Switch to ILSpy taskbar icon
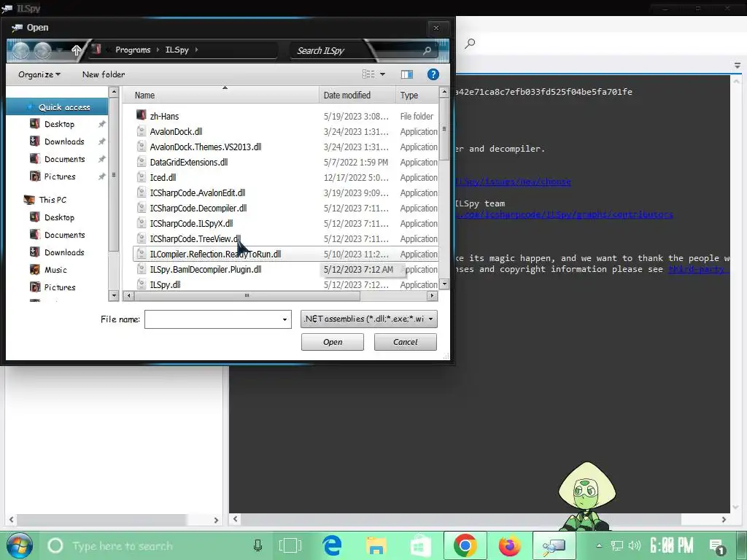The width and height of the screenshot is (747, 560). [554, 545]
